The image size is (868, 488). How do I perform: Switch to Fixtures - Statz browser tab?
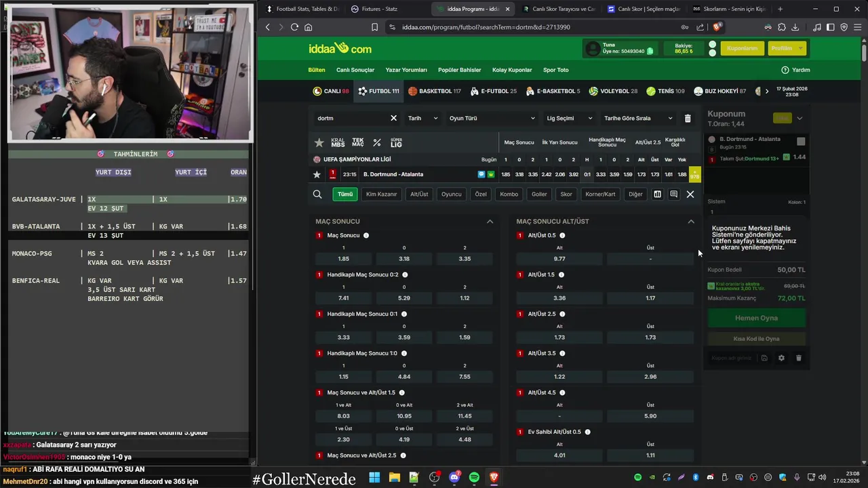(380, 9)
